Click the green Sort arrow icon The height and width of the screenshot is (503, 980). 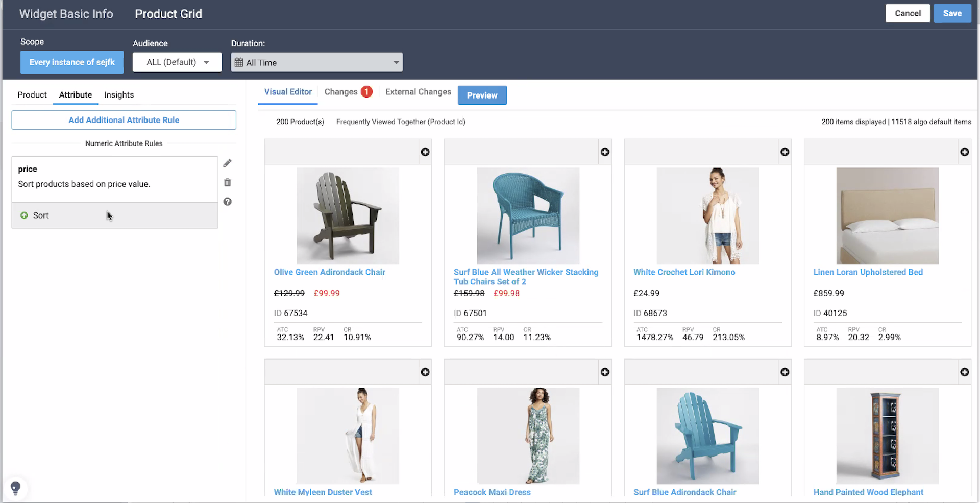(x=24, y=215)
